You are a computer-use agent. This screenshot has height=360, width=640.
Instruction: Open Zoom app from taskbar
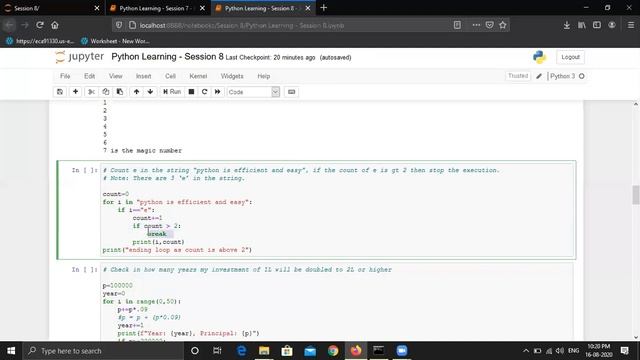coord(402,351)
